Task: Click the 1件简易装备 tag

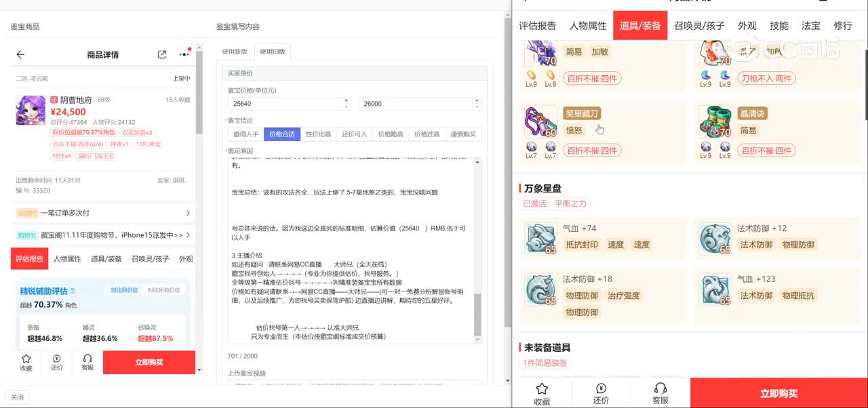Action: coord(547,363)
